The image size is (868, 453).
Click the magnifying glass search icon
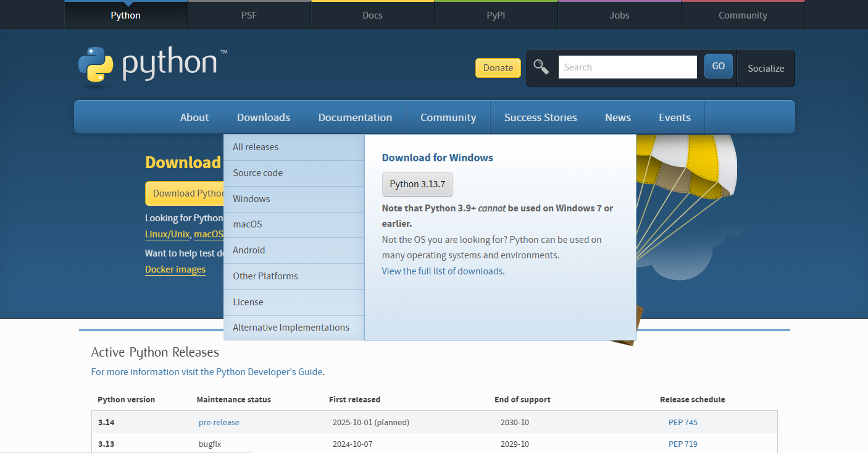tap(541, 67)
